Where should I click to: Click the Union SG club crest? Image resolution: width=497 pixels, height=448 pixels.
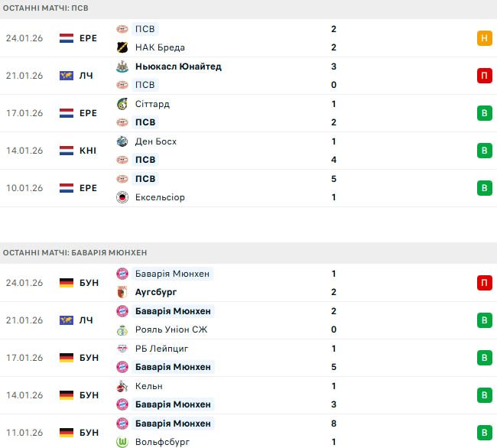(x=122, y=330)
